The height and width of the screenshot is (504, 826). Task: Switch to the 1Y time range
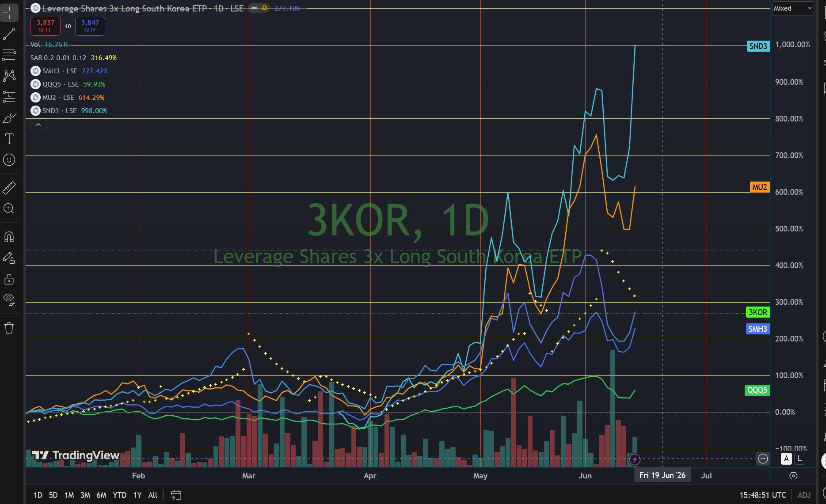137,495
